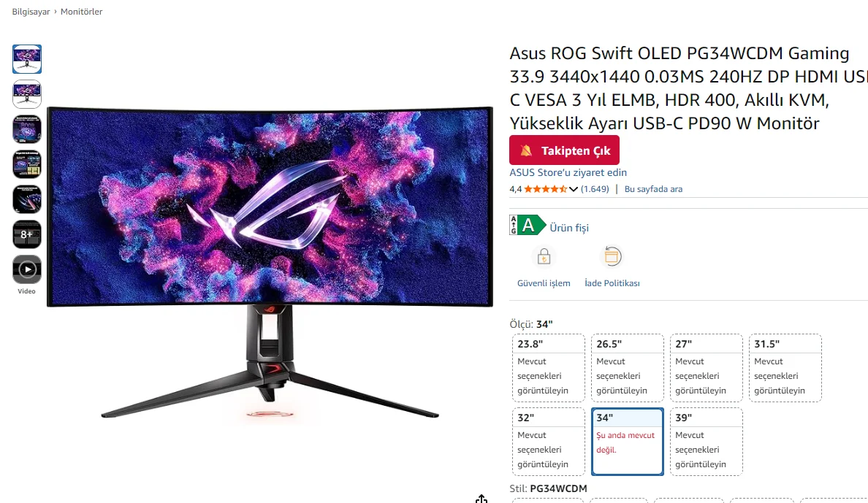Open the ASUS Store'u ziyaret edin link
This screenshot has height=503, width=868.
[x=568, y=172]
